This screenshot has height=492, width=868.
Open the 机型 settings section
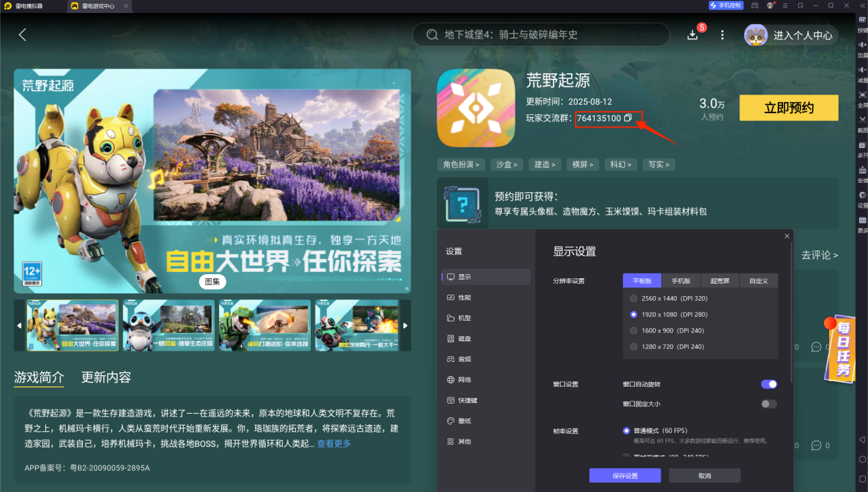point(486,318)
